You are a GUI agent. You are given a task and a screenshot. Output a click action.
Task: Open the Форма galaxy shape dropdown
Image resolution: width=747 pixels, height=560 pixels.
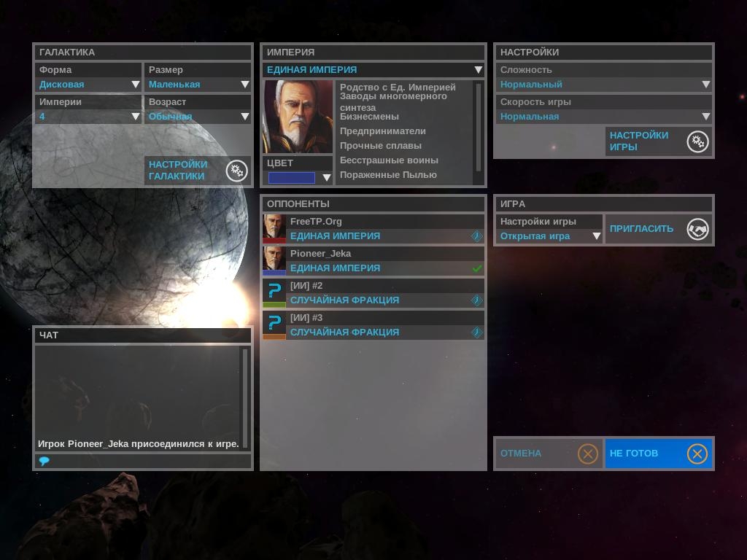click(88, 85)
